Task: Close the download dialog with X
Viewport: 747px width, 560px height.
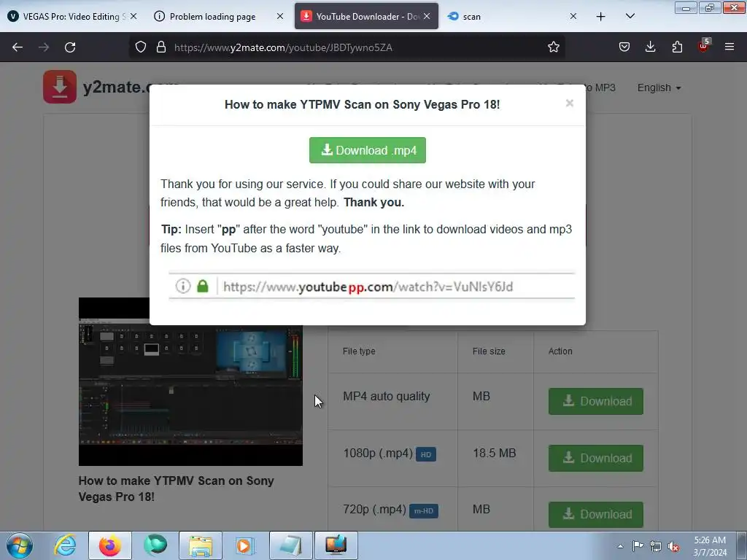Action: pyautogui.click(x=569, y=104)
